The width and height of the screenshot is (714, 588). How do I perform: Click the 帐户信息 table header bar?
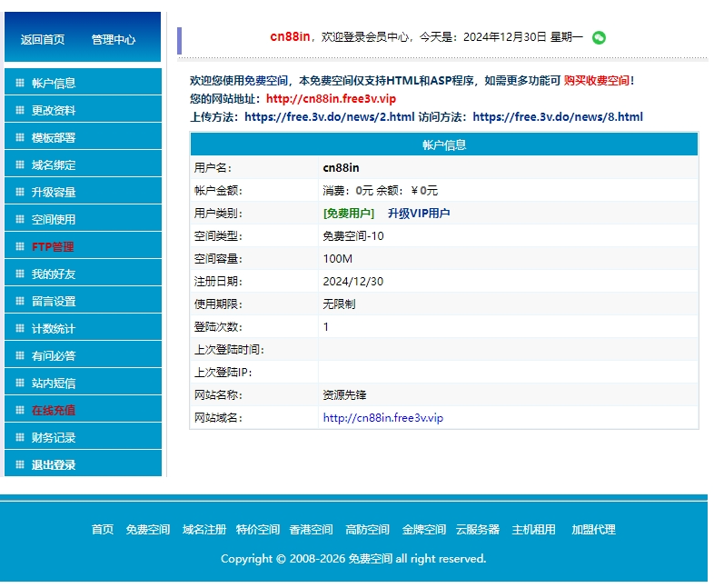[444, 145]
